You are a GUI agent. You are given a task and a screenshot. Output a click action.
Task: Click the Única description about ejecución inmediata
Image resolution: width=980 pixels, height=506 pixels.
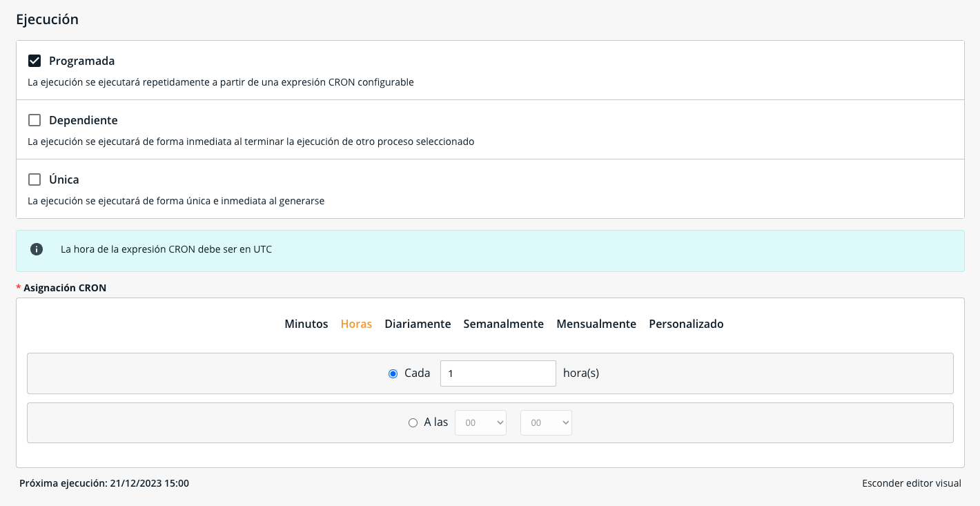click(176, 201)
